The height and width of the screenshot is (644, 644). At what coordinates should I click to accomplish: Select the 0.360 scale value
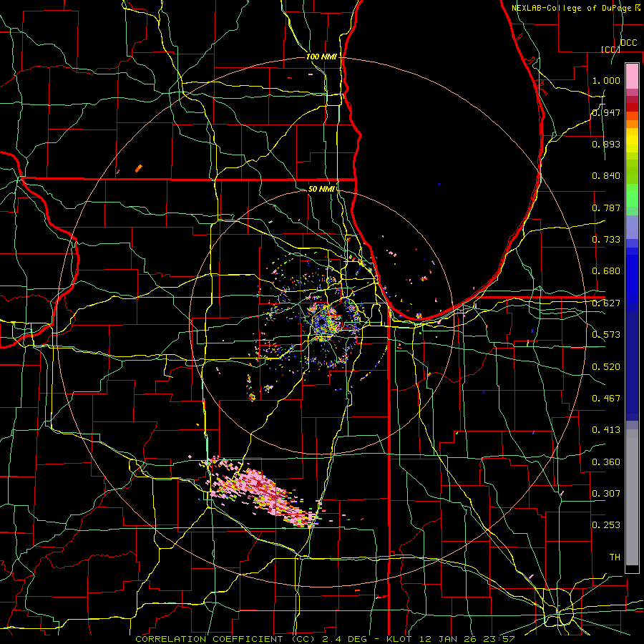click(606, 462)
